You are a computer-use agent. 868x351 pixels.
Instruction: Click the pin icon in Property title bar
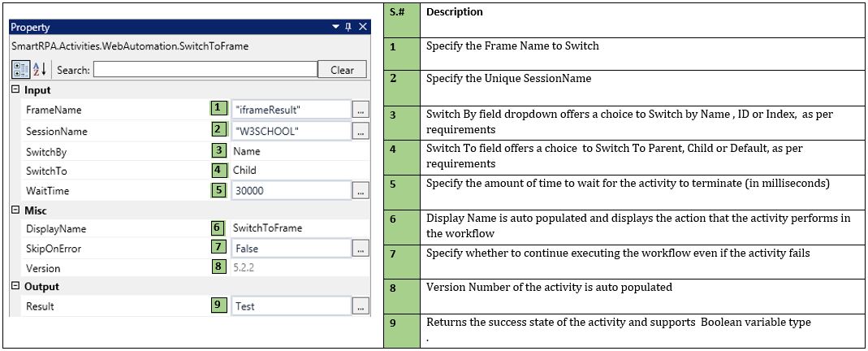point(348,27)
